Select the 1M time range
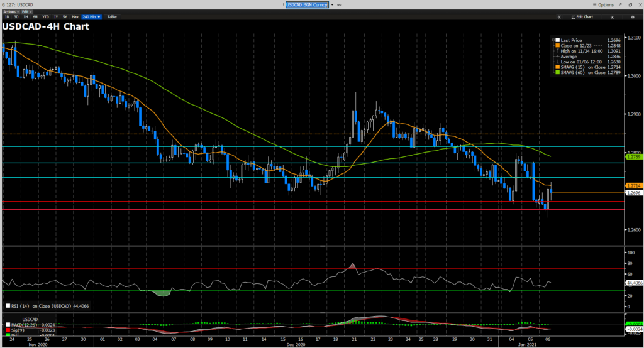The height and width of the screenshot is (348, 644). (x=25, y=17)
